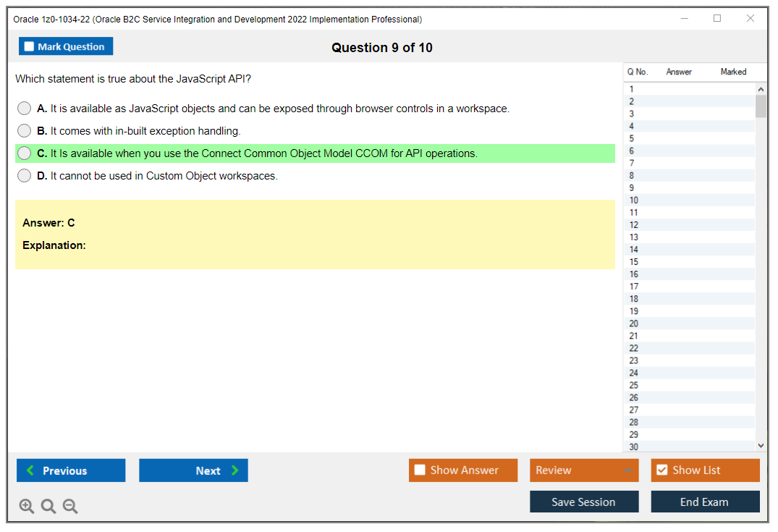Click the Save Session button
The width and height of the screenshot is (778, 532).
click(584, 501)
